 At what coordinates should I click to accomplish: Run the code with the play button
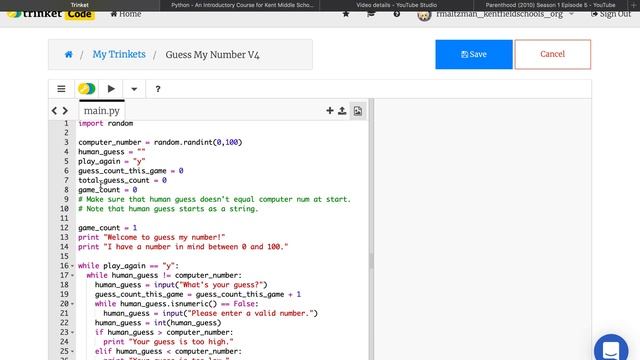click(111, 89)
